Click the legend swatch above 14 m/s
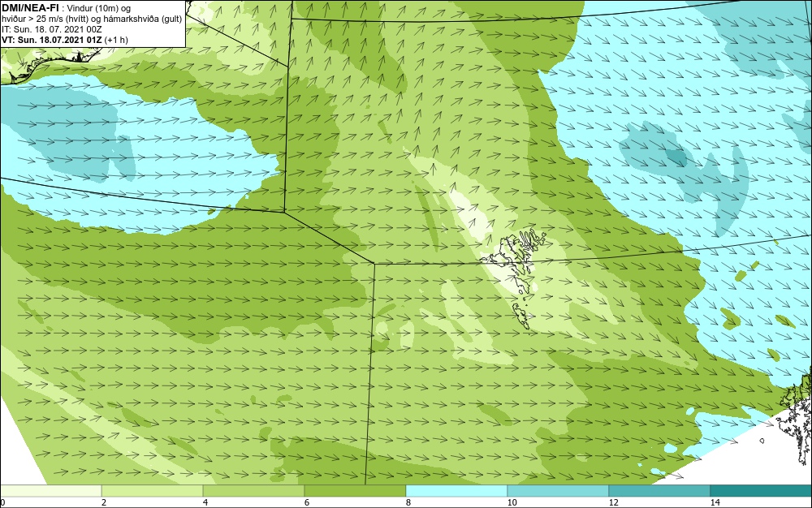Screen dimensions: 812x508 point(761,491)
